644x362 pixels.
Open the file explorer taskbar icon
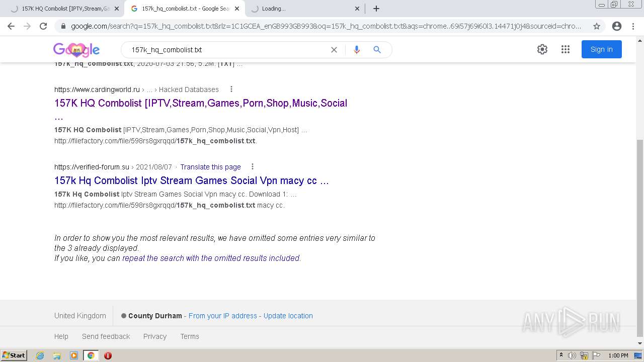tap(57, 355)
